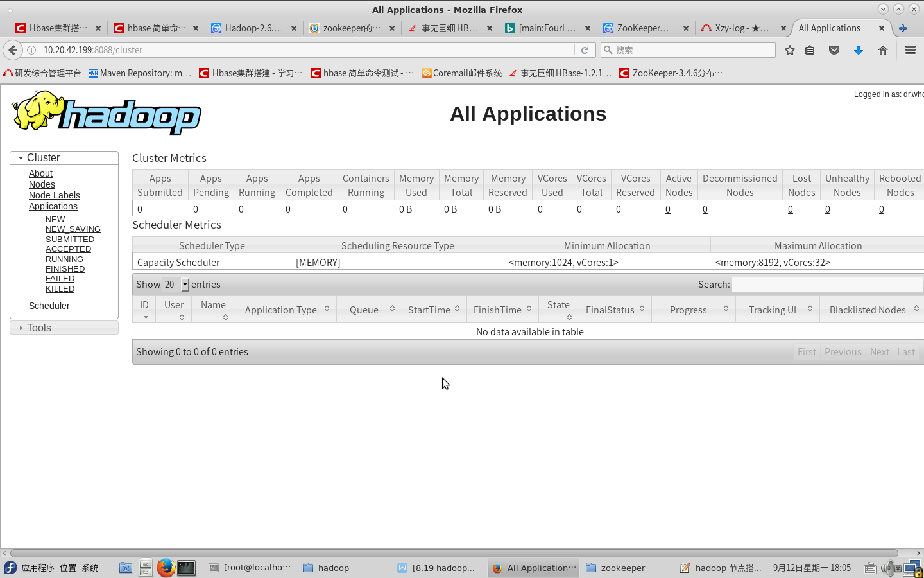Click the Next pagination button
This screenshot has width=924, height=578.
tap(879, 352)
